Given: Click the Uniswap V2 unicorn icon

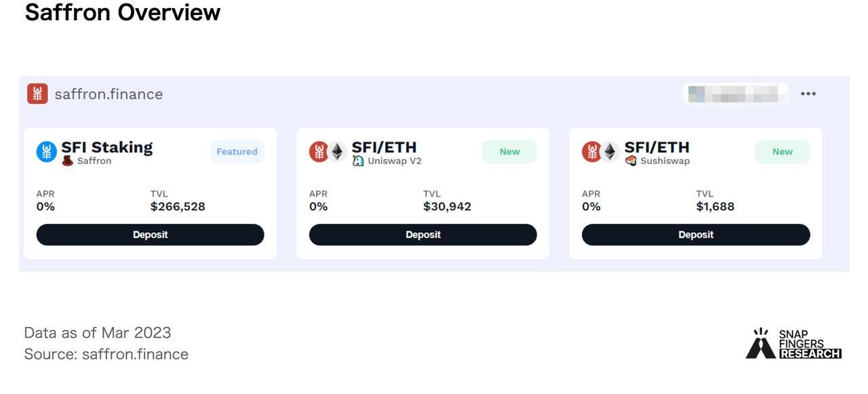Looking at the screenshot, I should tap(358, 161).
